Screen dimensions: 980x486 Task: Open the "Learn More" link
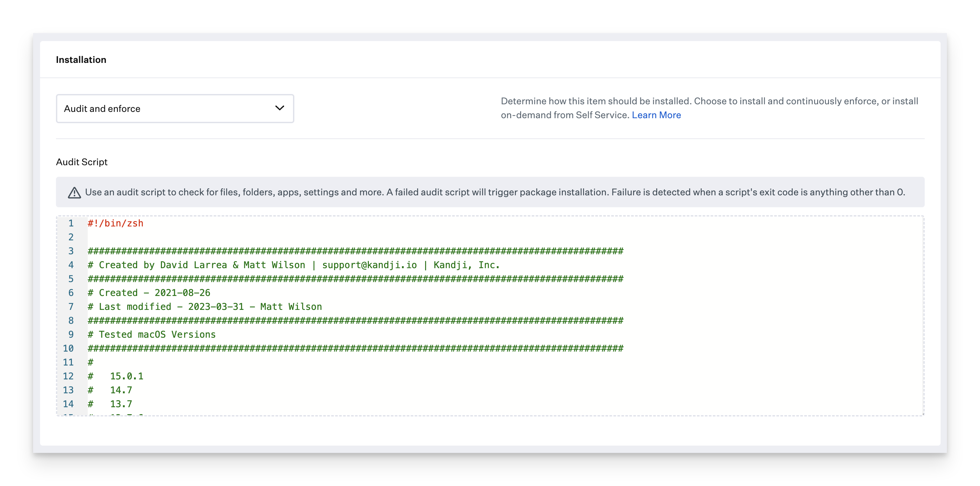tap(656, 115)
